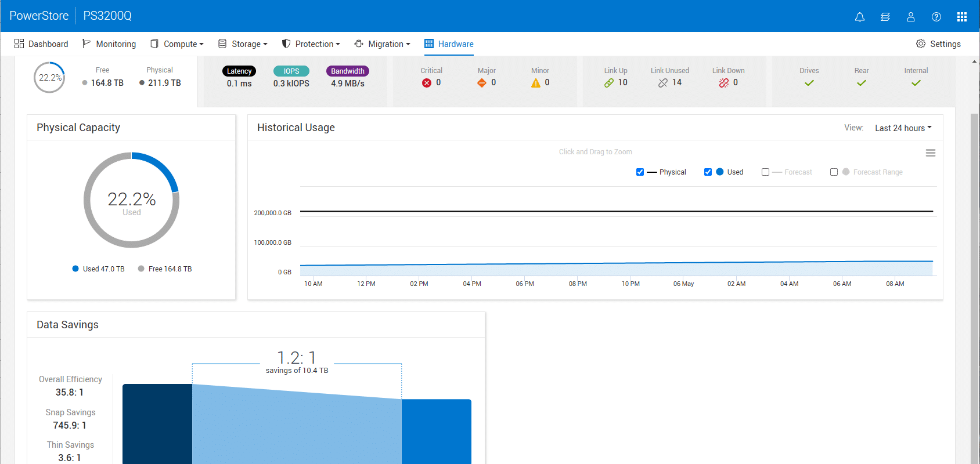Click the PS3200Q cluster name
Viewport: 980px width, 464px height.
click(x=107, y=16)
